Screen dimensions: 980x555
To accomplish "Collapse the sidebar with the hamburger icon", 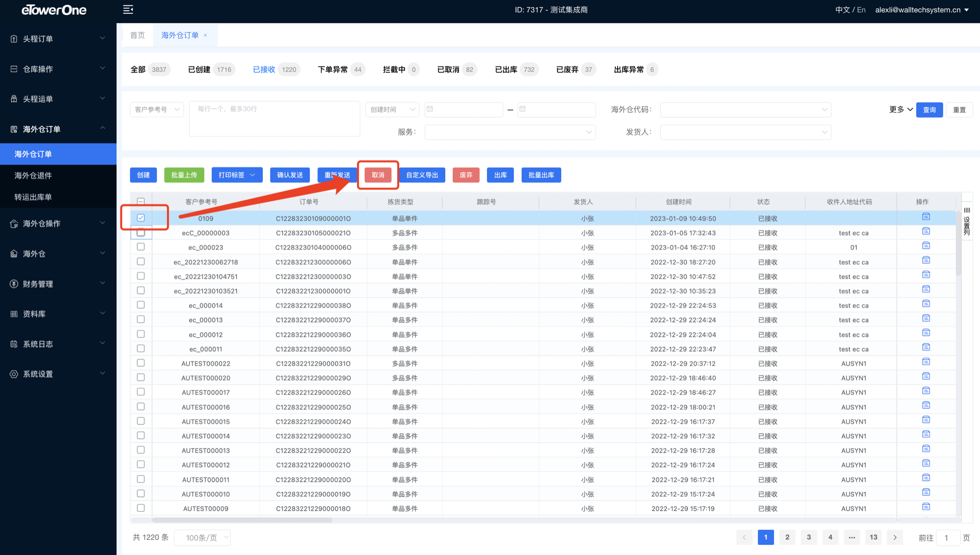I will coord(128,9).
